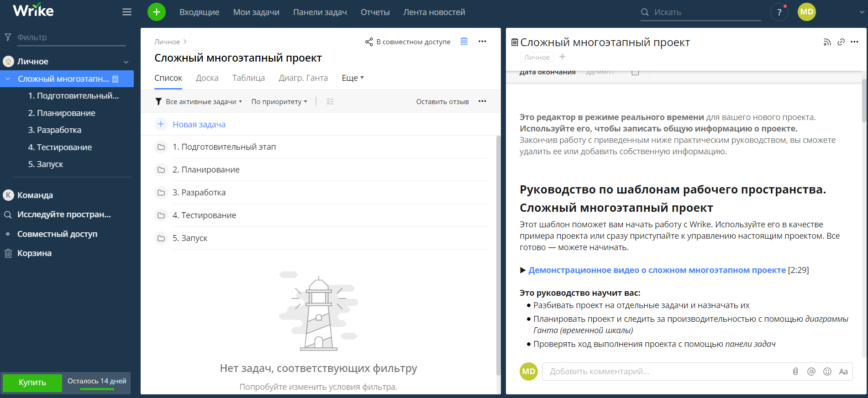Select 1. Подготовительный... in sidebar tree

coord(73,96)
